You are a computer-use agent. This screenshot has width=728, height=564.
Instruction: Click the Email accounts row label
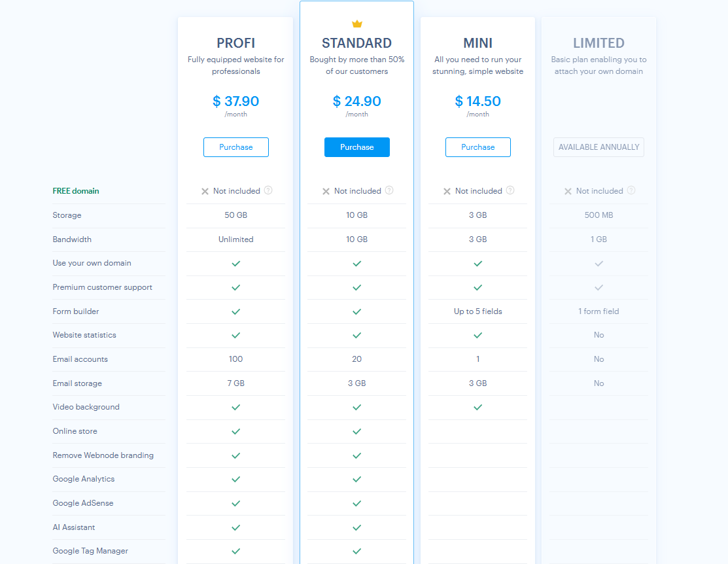point(80,359)
